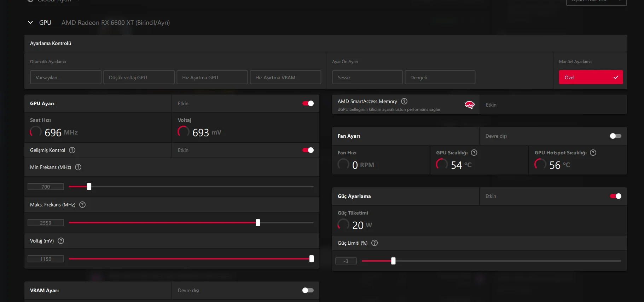Open help icon beside GPU Sıcaklığı
This screenshot has height=302, width=644.
(474, 153)
